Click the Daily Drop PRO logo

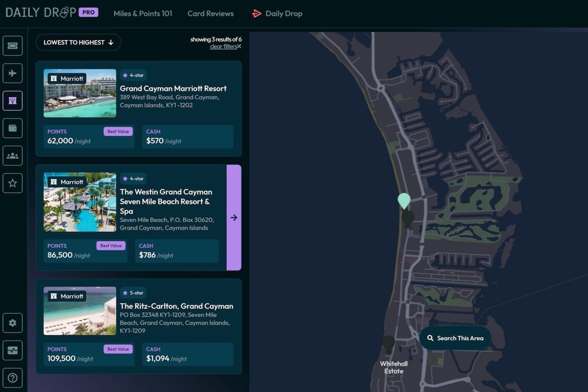pyautogui.click(x=52, y=13)
